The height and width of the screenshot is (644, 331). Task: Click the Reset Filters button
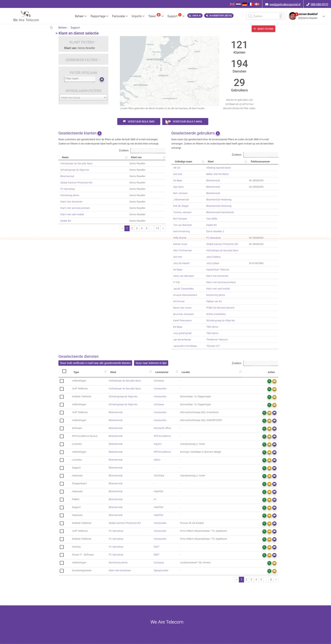pos(263,29)
